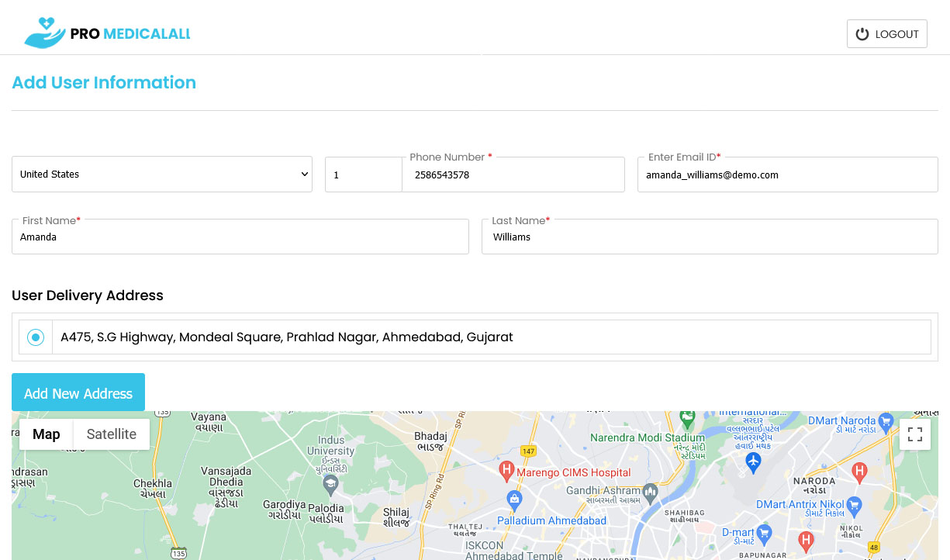The image size is (950, 560).
Task: Click the Indus University marker icon
Action: (331, 486)
